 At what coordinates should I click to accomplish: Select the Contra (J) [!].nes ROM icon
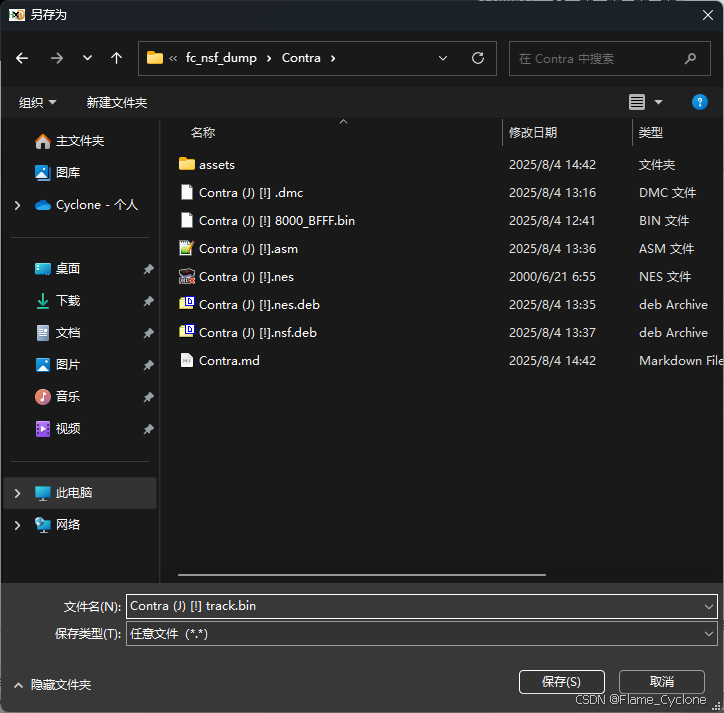point(187,276)
